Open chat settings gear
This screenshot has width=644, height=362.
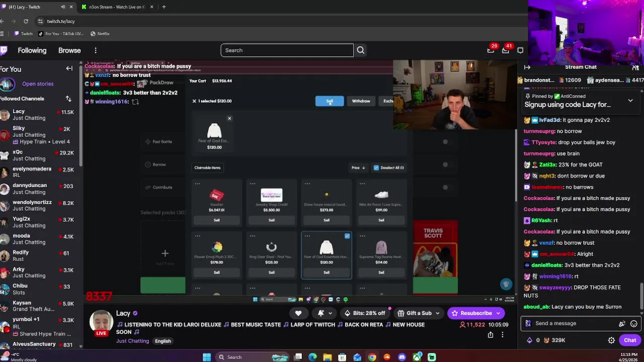click(611, 340)
